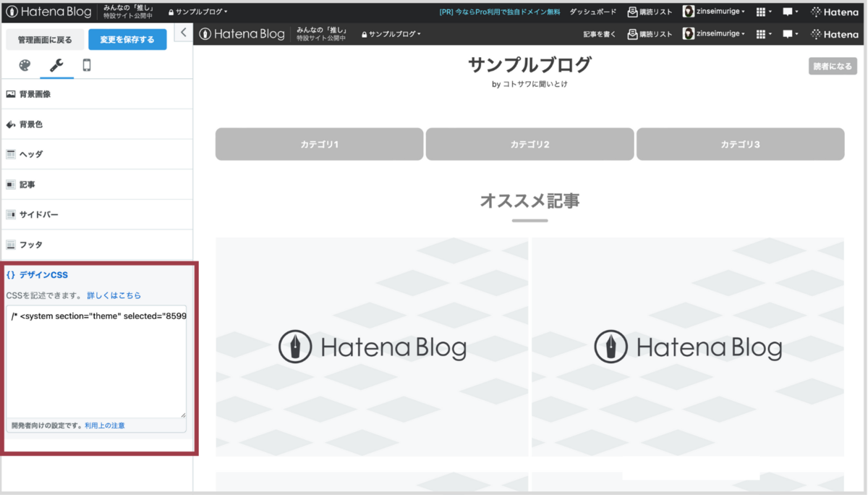Open the top bar grid services menu
The width and height of the screenshot is (868, 495).
[763, 12]
